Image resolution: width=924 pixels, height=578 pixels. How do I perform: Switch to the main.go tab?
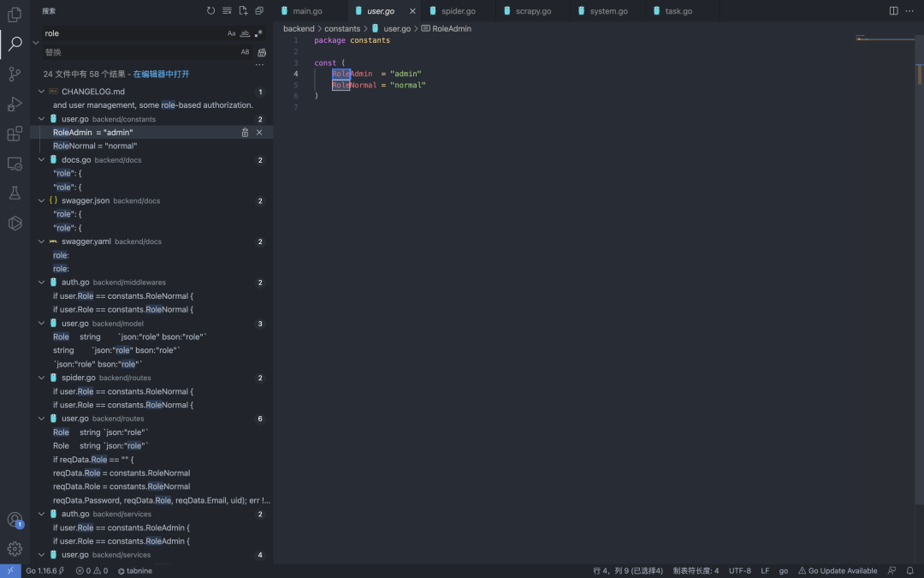(x=306, y=11)
